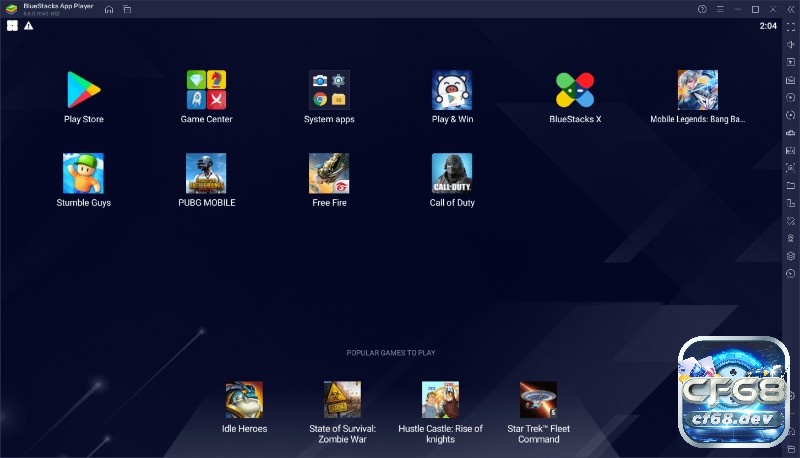Image resolution: width=800 pixels, height=458 pixels.
Task: Select State of Survival: Zombie War
Action: pyautogui.click(x=342, y=399)
